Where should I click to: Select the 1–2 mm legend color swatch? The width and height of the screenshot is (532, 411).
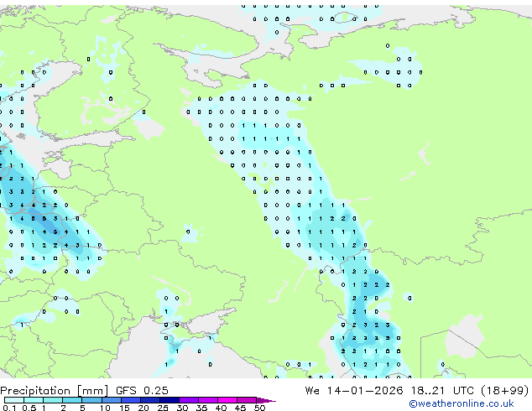point(53,400)
